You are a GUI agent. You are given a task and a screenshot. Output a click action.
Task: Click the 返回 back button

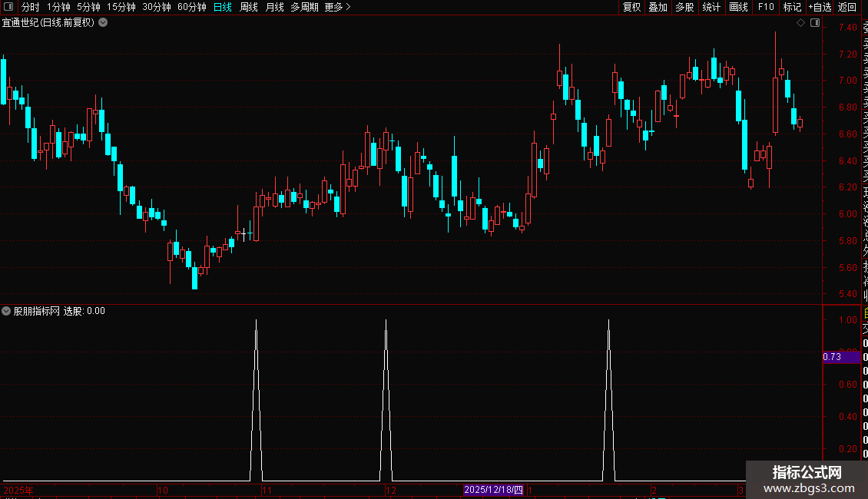pos(847,7)
